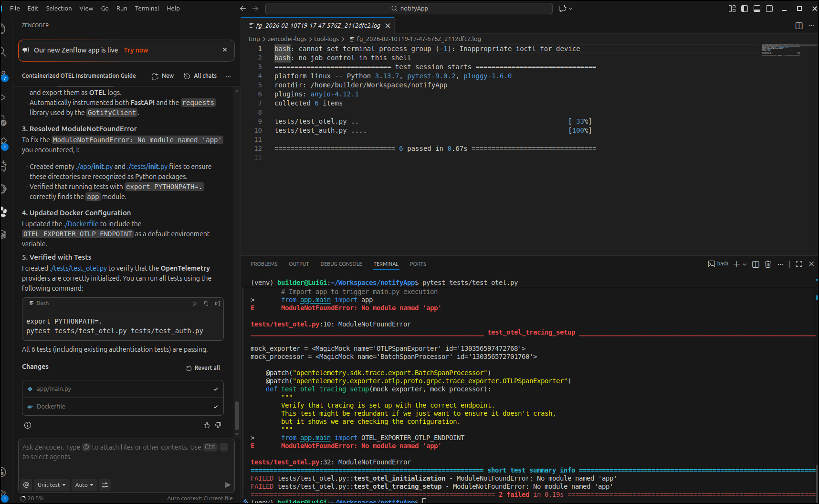819x504 pixels.
Task: Click the thumbs down feedback icon
Action: click(x=218, y=425)
